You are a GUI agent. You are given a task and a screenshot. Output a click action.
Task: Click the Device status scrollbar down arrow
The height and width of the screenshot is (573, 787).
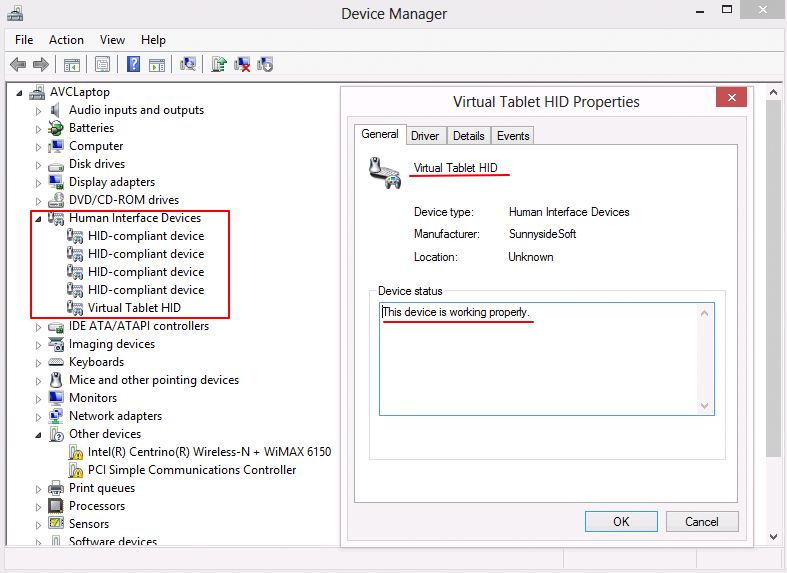pyautogui.click(x=705, y=405)
